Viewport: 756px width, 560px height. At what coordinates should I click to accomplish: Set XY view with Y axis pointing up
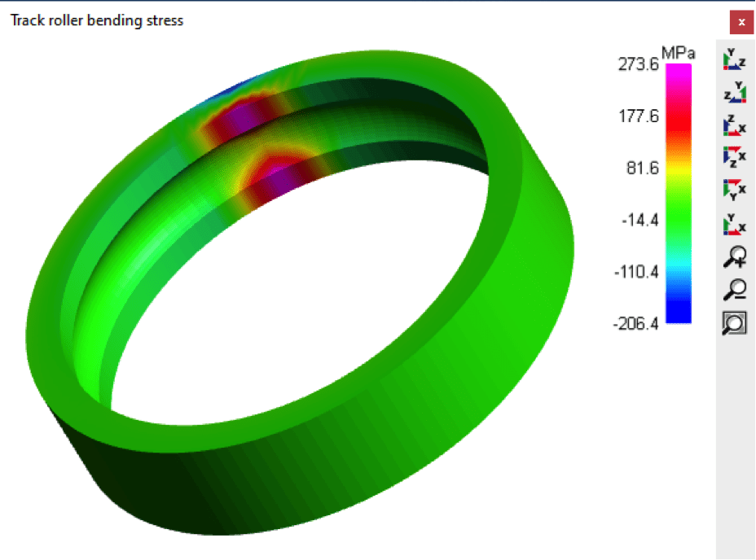pos(735,222)
